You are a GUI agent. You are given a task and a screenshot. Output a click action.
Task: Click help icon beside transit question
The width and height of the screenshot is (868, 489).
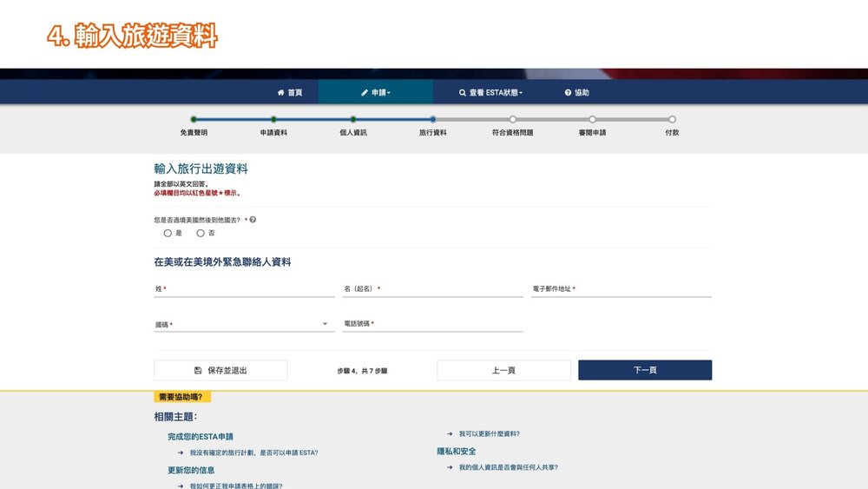pyautogui.click(x=253, y=220)
